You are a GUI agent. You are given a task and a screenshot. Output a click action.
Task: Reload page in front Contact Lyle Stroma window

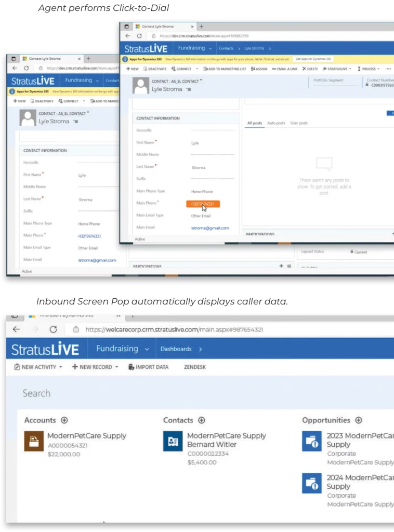(139, 36)
